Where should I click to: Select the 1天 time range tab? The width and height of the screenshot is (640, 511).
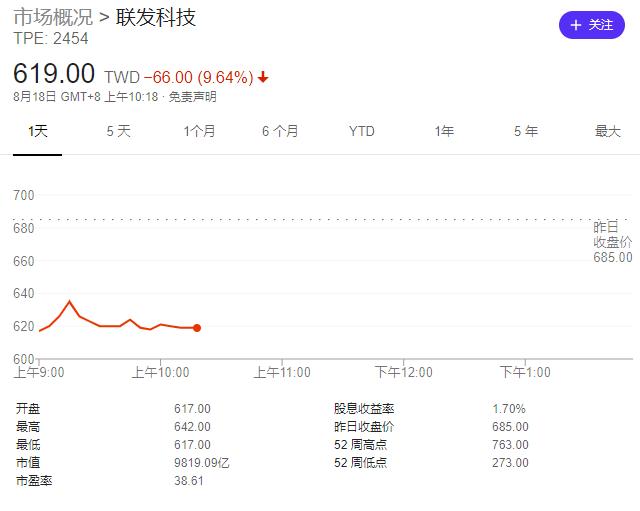pos(38,131)
